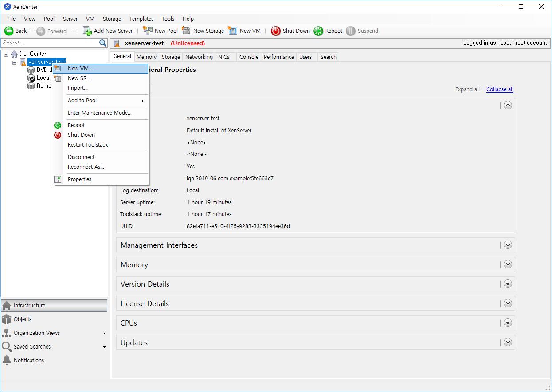Click the Objects navigation button
This screenshot has width=552, height=392.
pos(54,319)
